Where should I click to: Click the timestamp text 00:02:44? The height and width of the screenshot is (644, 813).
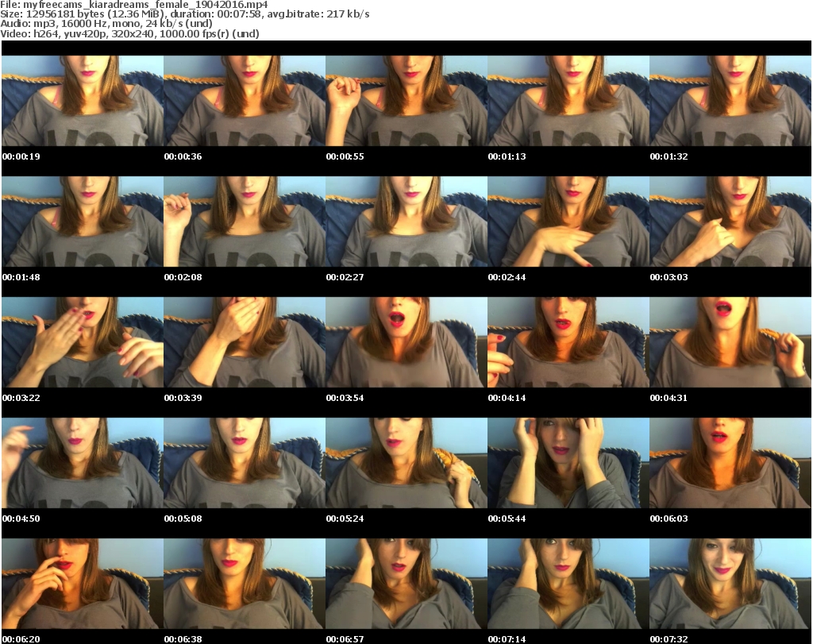[507, 277]
